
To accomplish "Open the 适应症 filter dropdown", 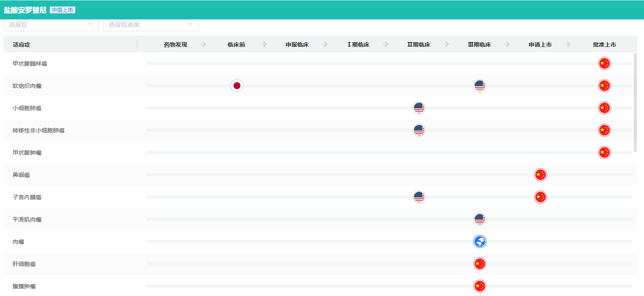I will 51,25.
